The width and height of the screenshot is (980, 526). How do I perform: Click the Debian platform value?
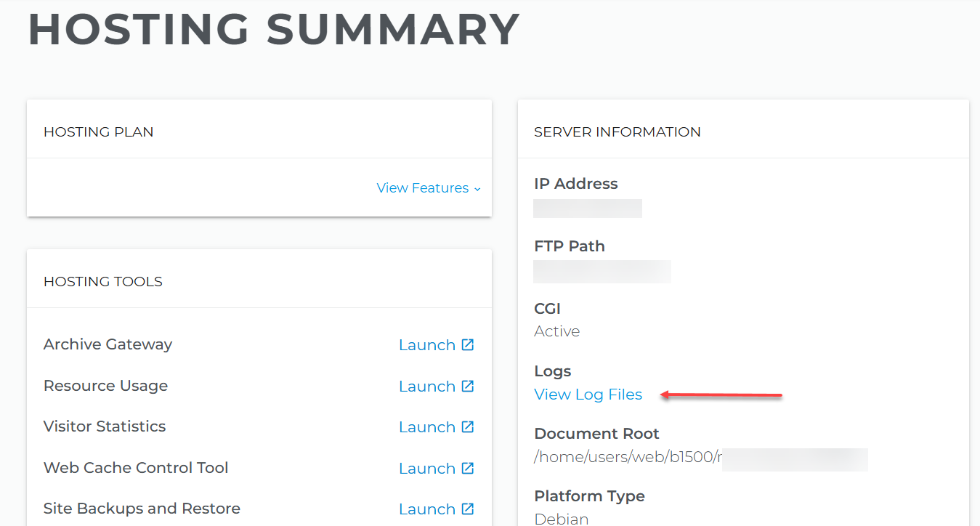(x=562, y=519)
